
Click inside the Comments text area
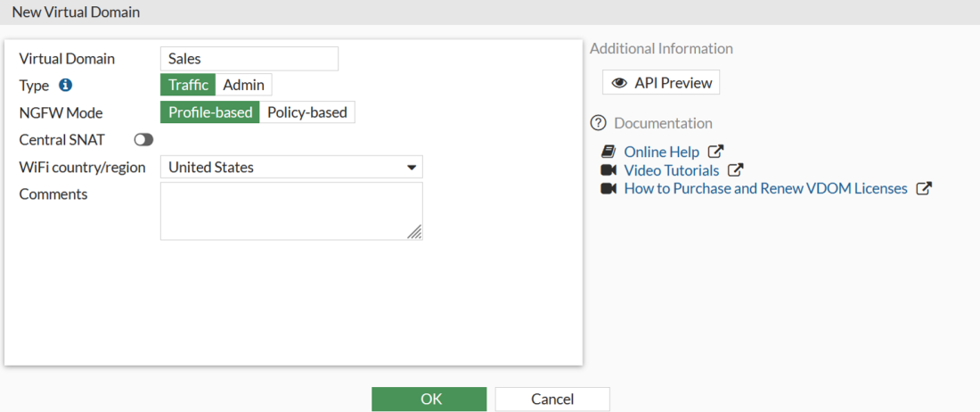tap(291, 211)
